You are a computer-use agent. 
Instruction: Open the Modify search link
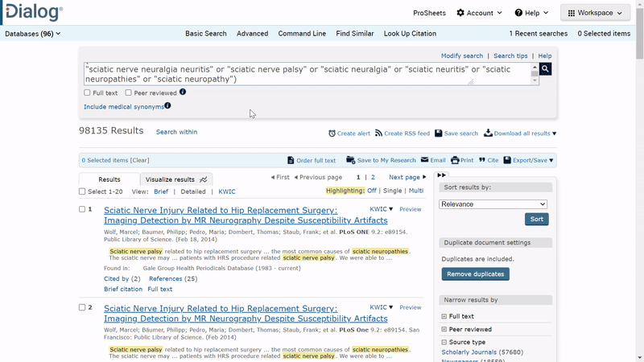coord(461,56)
